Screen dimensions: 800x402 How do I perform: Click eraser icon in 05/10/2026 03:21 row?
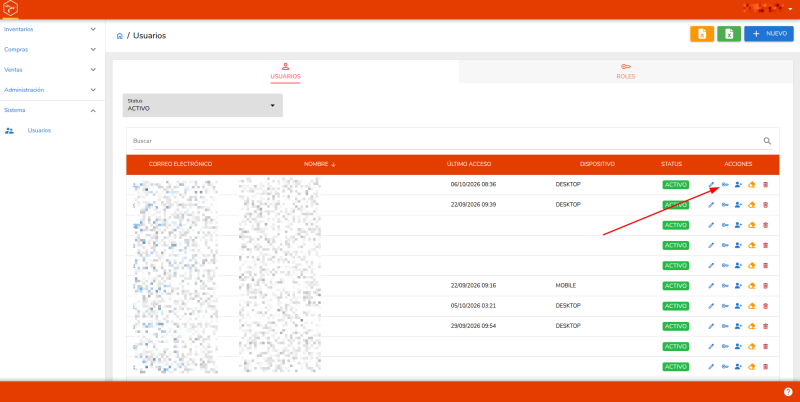click(752, 306)
